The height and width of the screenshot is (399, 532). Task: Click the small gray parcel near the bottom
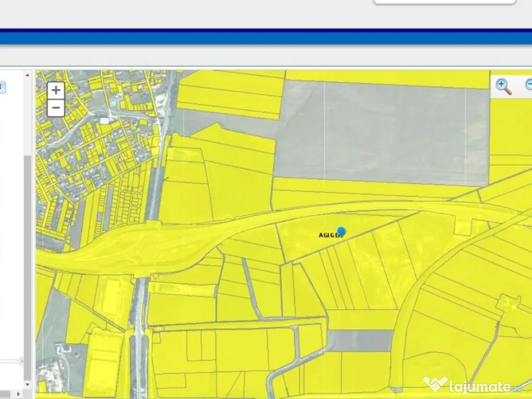[x=361, y=340]
